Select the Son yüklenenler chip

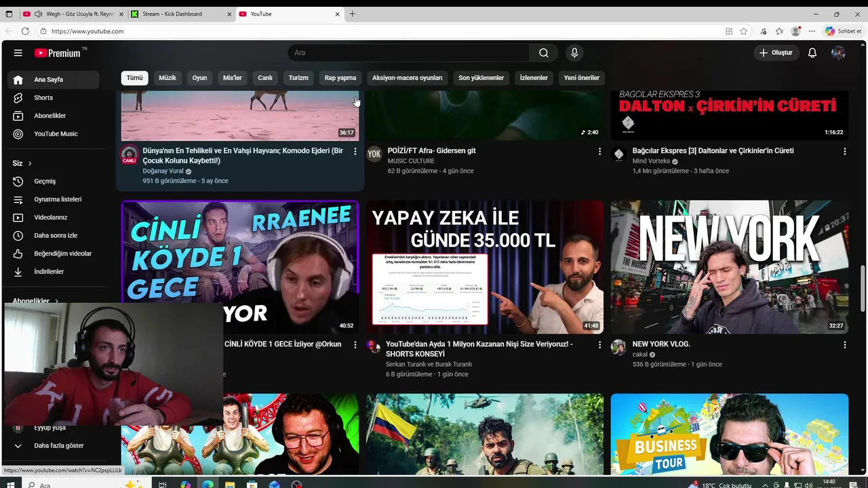[481, 78]
